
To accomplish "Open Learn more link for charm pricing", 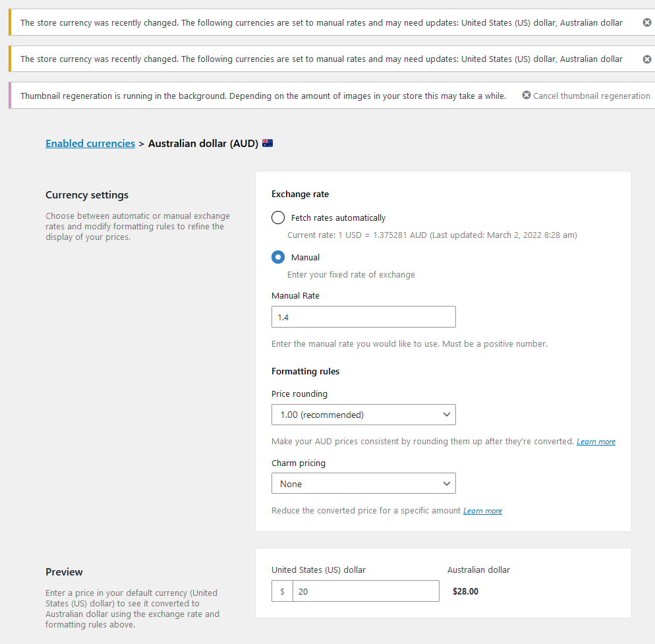I will [x=482, y=511].
